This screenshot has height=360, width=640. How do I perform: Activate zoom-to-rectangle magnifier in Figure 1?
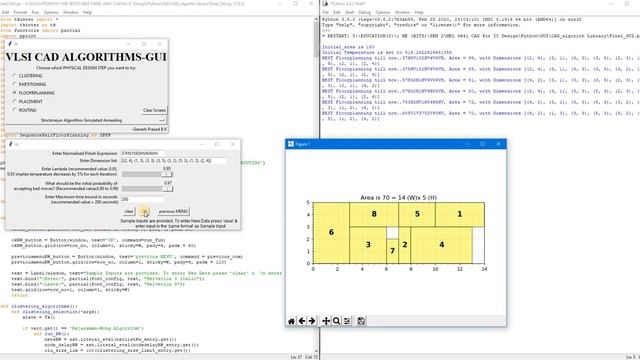[336, 321]
